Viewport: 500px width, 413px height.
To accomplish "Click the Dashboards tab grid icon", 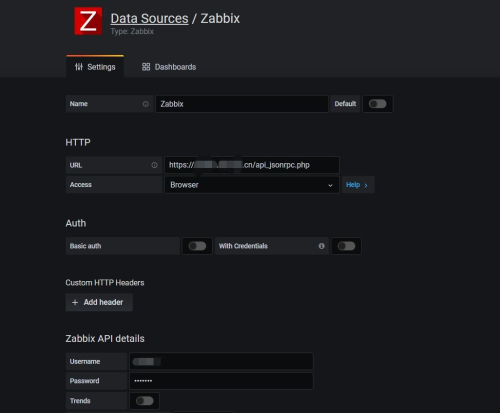I will (146, 67).
